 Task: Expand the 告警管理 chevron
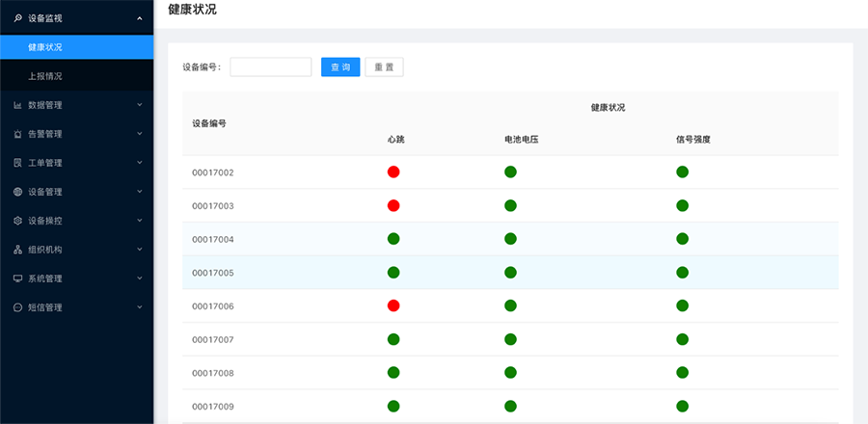click(140, 133)
